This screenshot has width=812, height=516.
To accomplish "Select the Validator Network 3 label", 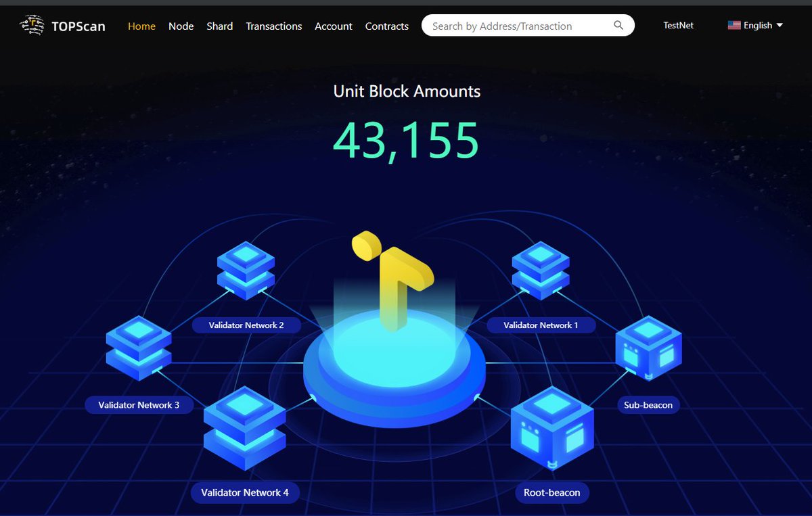I will (x=139, y=405).
